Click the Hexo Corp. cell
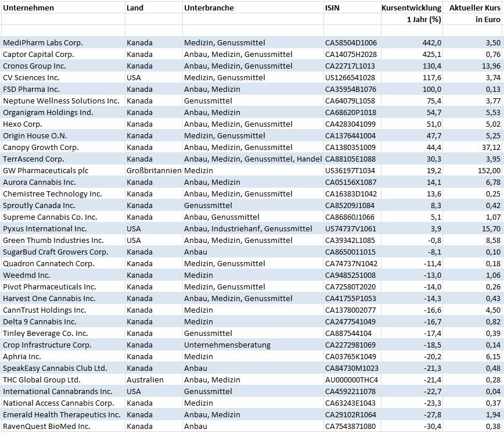Image resolution: width=504 pixels, height=433 pixels. (63, 124)
